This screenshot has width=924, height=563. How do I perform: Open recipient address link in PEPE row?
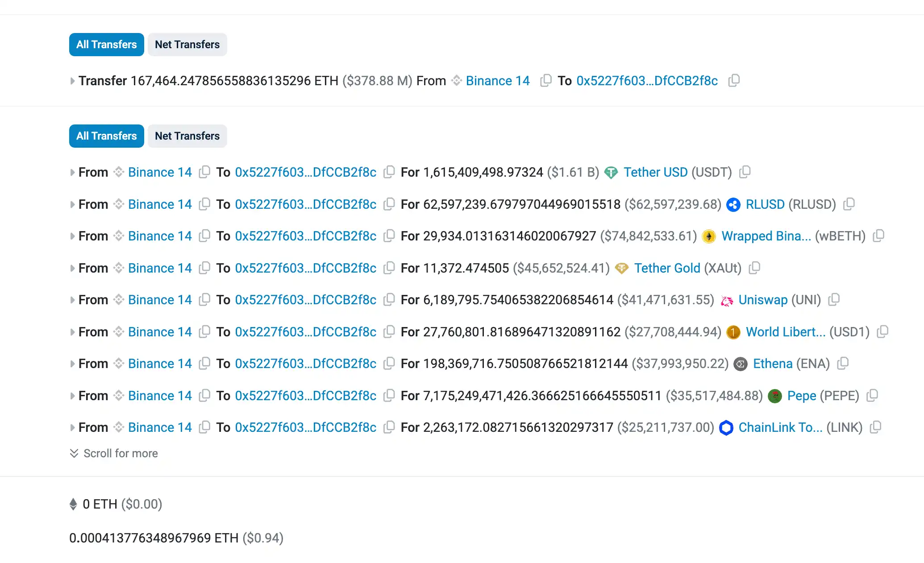coord(305,396)
